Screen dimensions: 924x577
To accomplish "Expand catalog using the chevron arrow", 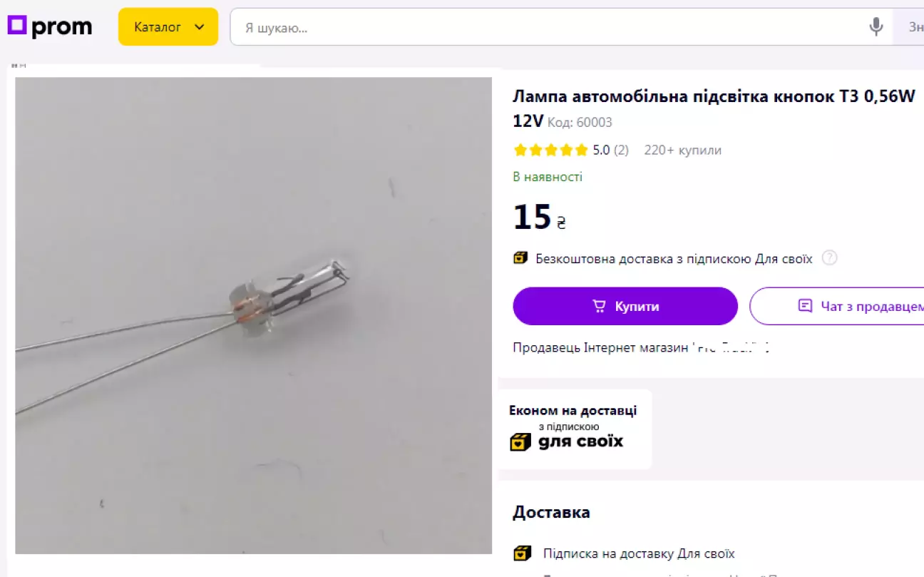I will tap(200, 27).
